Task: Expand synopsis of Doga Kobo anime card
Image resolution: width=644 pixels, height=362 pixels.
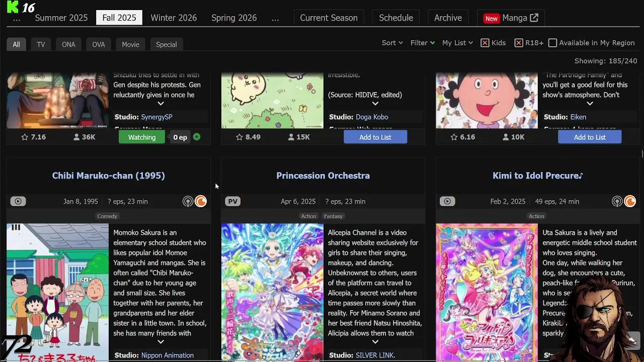Action: click(375, 104)
